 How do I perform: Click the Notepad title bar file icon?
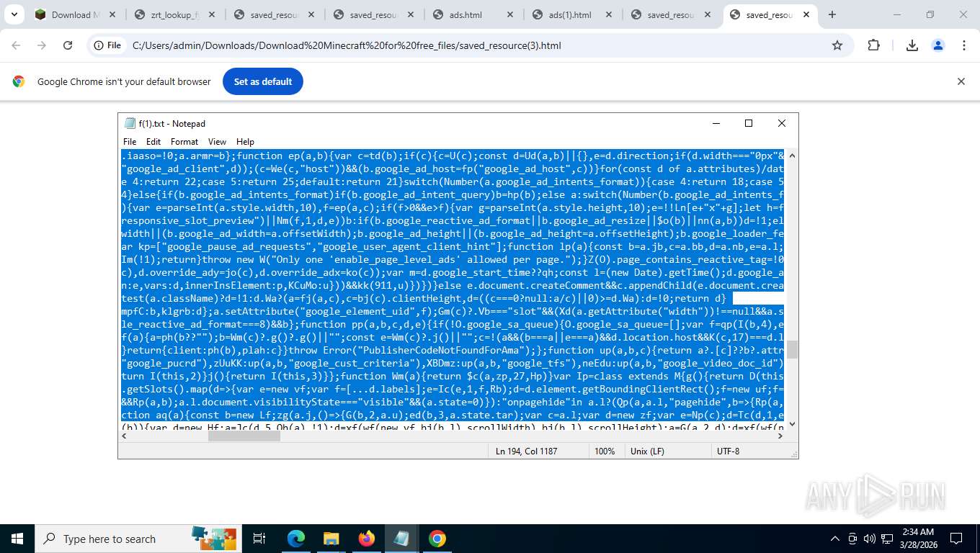pos(130,123)
